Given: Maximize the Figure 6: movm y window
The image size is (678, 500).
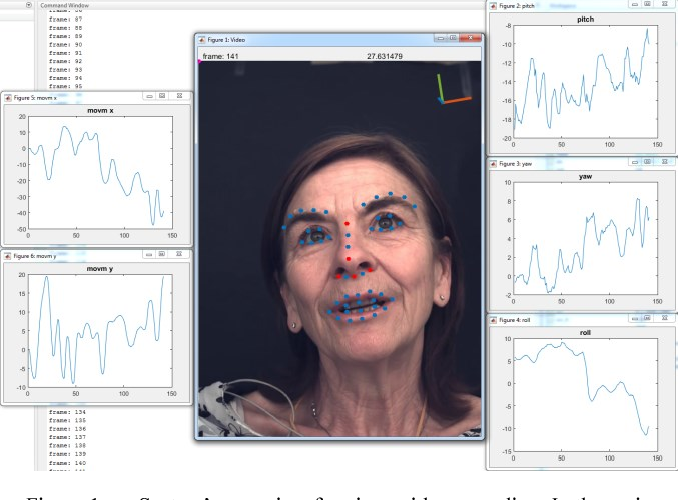Looking at the screenshot, I should click(161, 254).
